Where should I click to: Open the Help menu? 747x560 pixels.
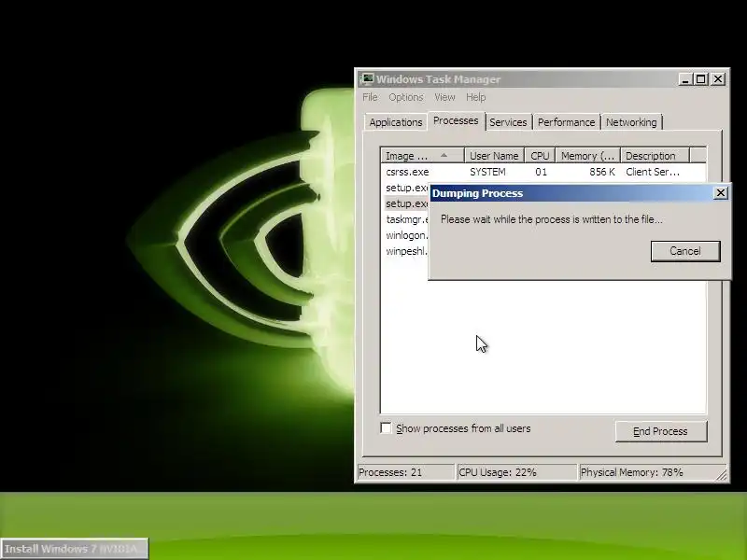click(475, 97)
